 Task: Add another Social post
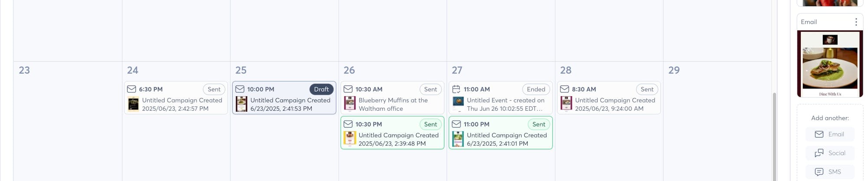pyautogui.click(x=830, y=153)
